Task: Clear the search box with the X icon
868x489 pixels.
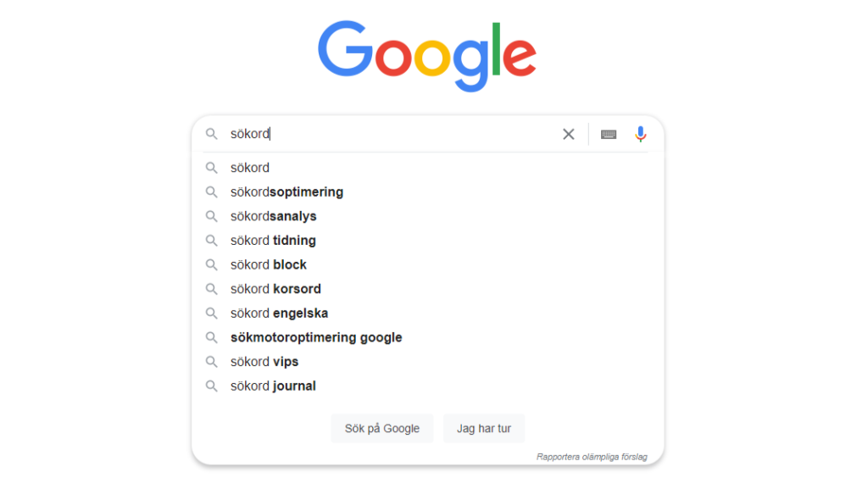Action: coord(569,134)
